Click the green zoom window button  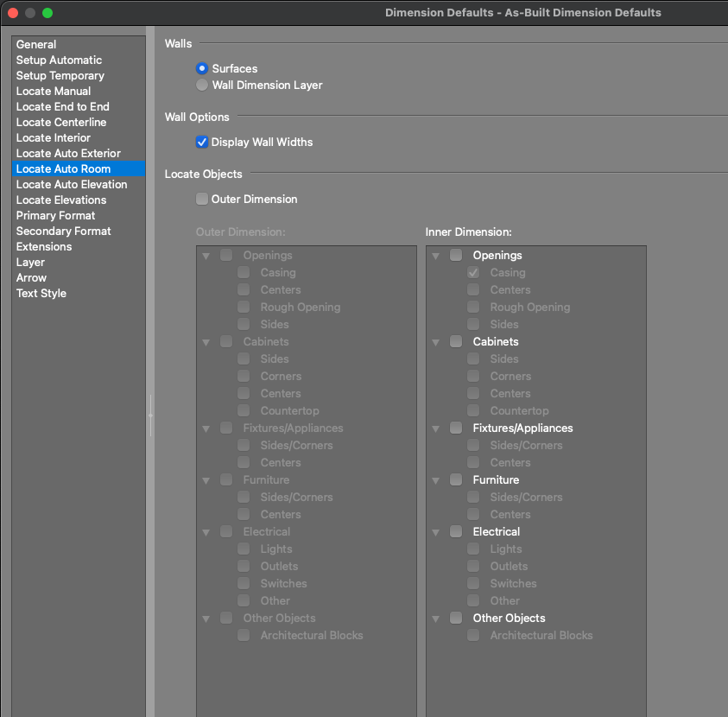(47, 13)
